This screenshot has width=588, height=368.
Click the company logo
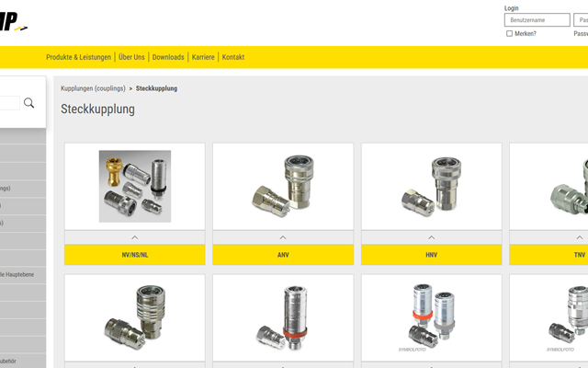[13, 22]
